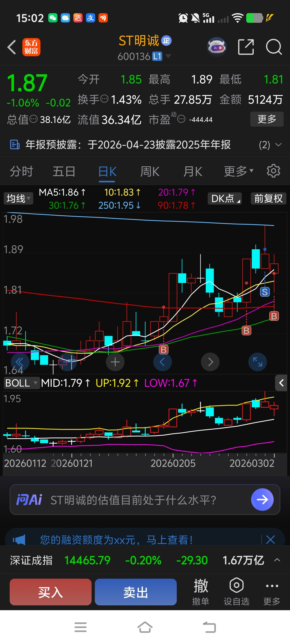The width and height of the screenshot is (290, 644).
Task: Tap the BOLL UP:1.92 value
Action: [117, 383]
